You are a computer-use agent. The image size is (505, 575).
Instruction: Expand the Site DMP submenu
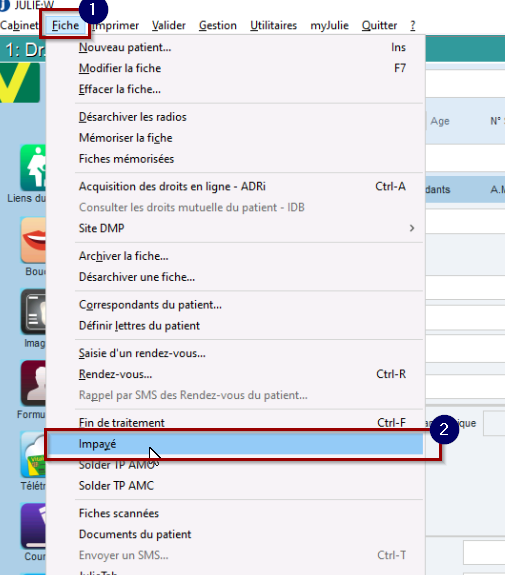point(235,228)
